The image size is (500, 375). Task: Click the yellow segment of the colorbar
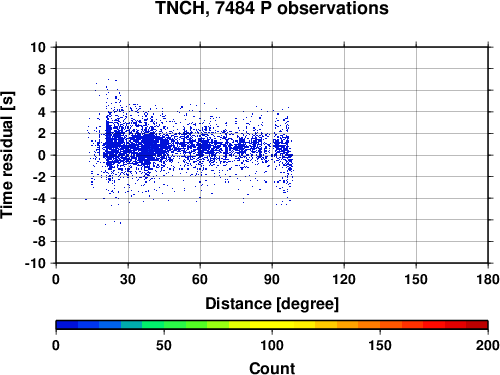pyautogui.click(x=272, y=325)
